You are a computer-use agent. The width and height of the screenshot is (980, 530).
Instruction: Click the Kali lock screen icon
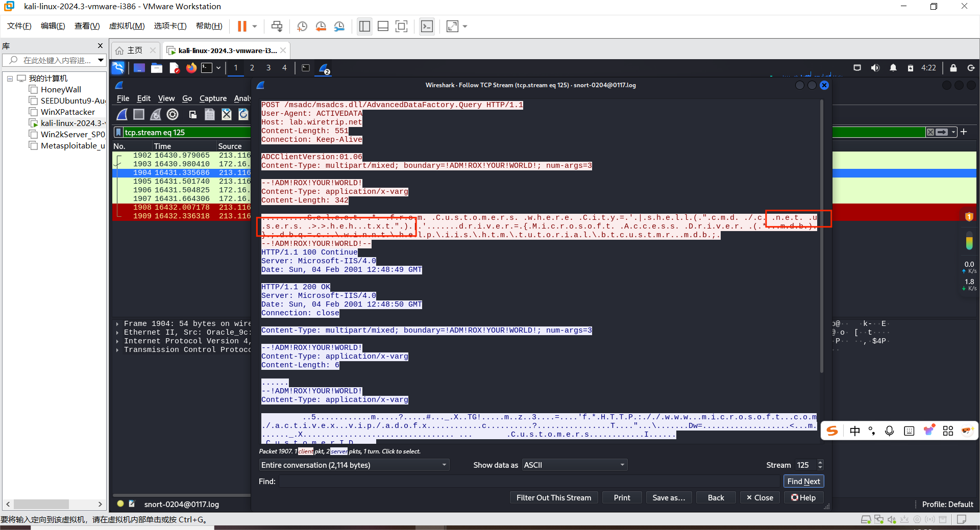953,68
